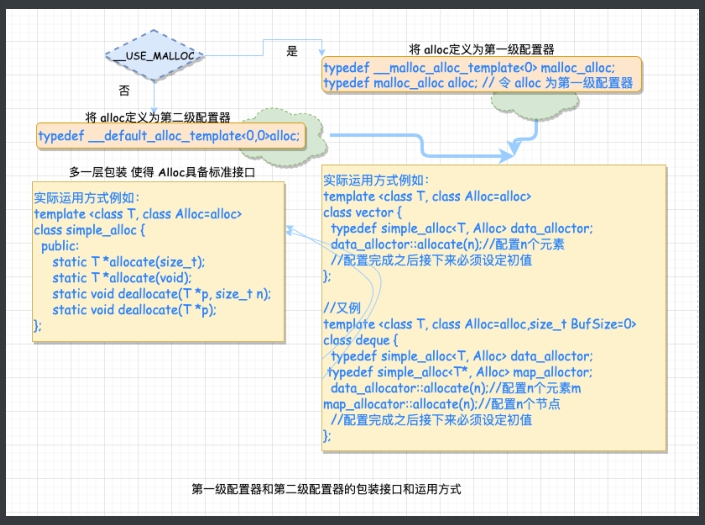Click the //又例 comment line

point(341,308)
